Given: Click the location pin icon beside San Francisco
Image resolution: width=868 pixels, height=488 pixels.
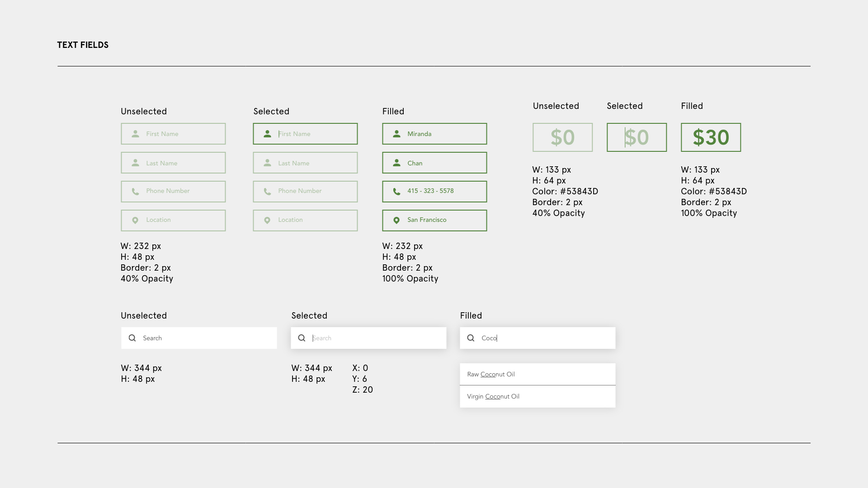Looking at the screenshot, I should pyautogui.click(x=396, y=221).
